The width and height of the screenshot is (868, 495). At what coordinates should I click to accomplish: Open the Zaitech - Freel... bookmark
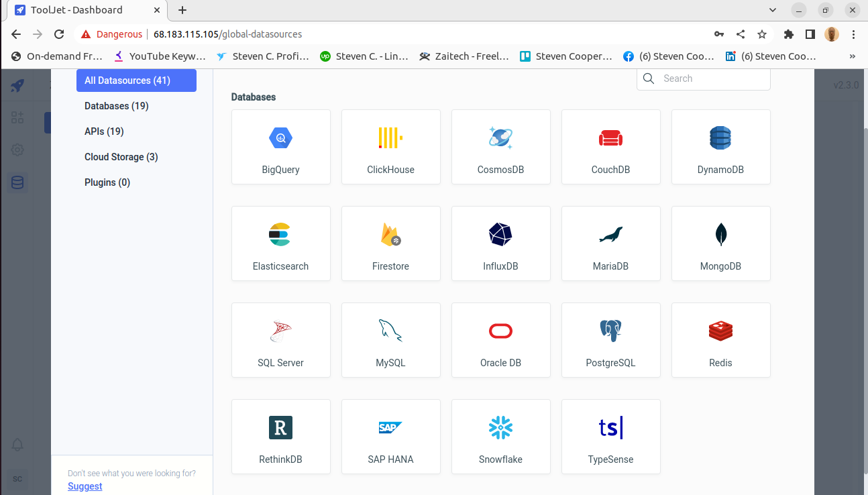(464, 56)
